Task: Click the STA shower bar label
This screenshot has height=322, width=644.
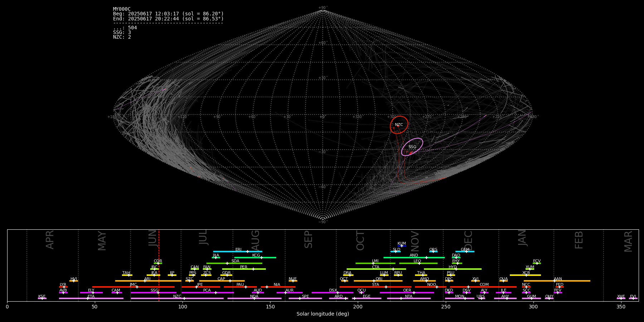Action: pyautogui.click(x=375, y=285)
